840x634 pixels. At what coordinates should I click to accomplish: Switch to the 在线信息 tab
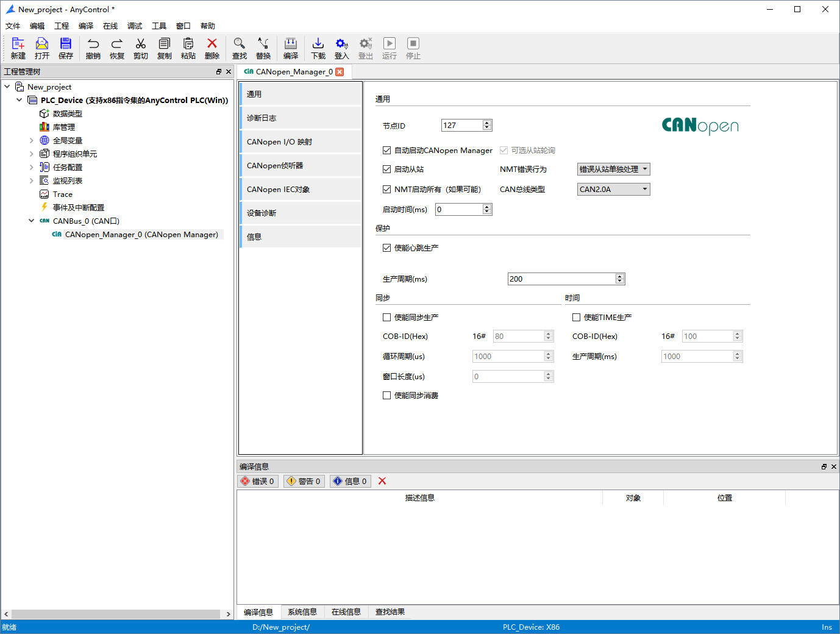pos(346,612)
